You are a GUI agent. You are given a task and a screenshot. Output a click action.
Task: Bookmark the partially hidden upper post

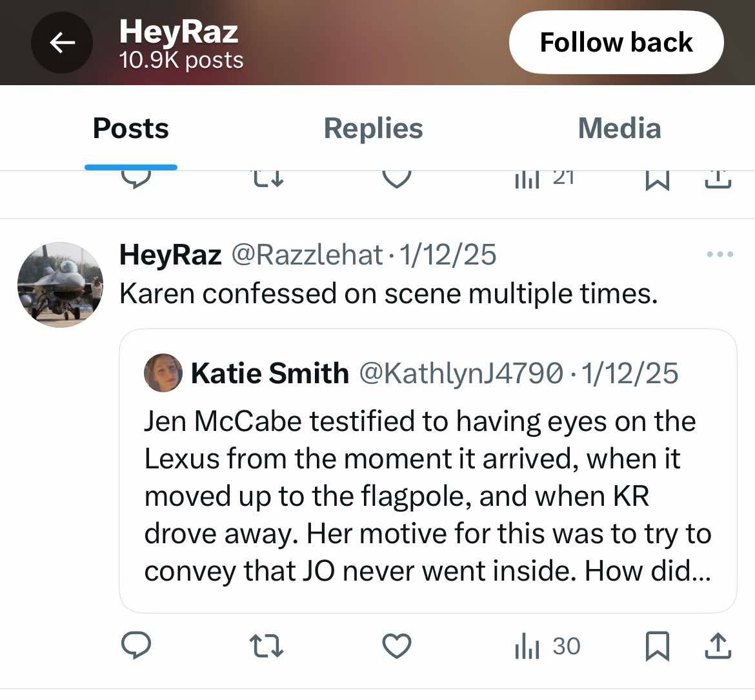point(658,180)
